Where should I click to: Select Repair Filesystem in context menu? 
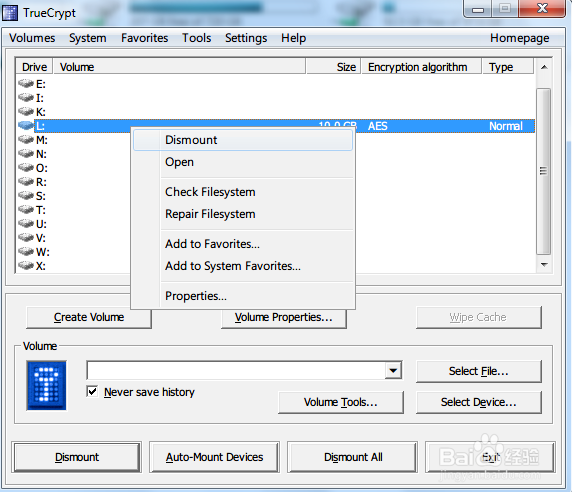pyautogui.click(x=243, y=214)
